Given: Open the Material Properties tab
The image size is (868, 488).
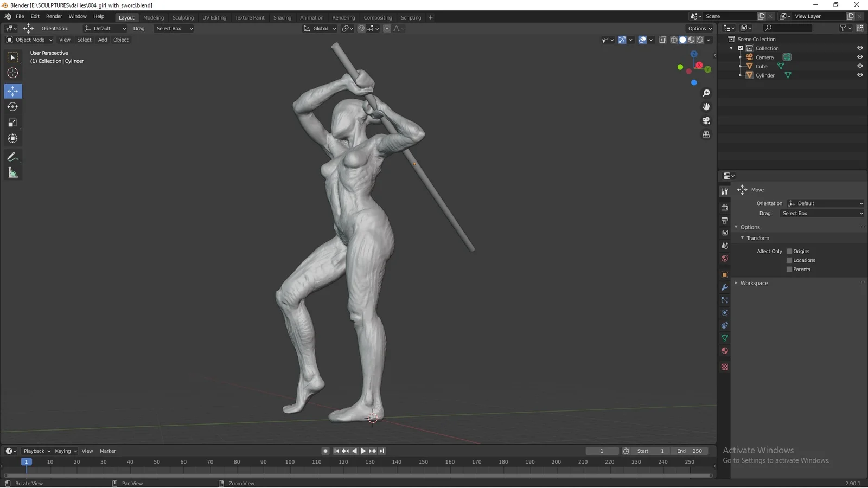Looking at the screenshot, I should pos(724,351).
